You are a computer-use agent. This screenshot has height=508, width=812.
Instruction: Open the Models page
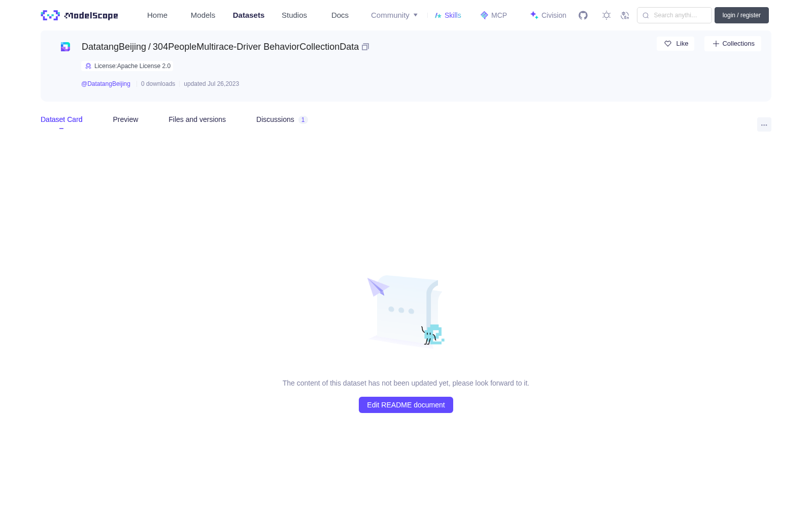click(x=203, y=15)
